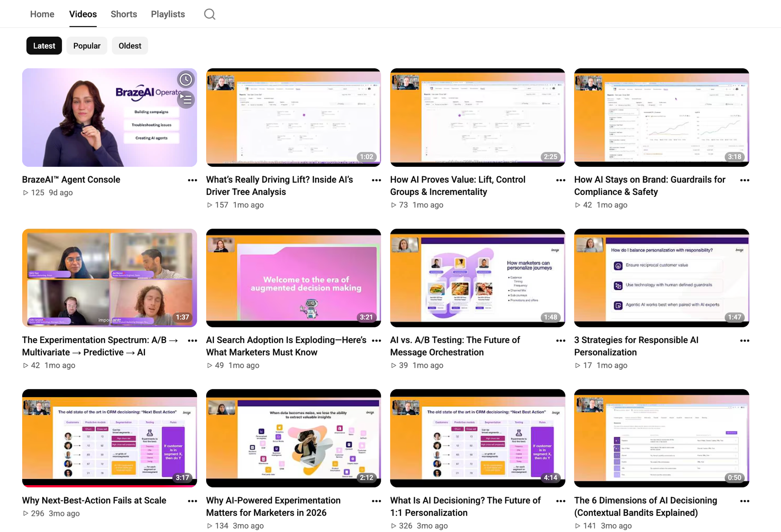Open more options for What Is AI Decisioning
Viewport: 781px width, 532px height.
[561, 501]
